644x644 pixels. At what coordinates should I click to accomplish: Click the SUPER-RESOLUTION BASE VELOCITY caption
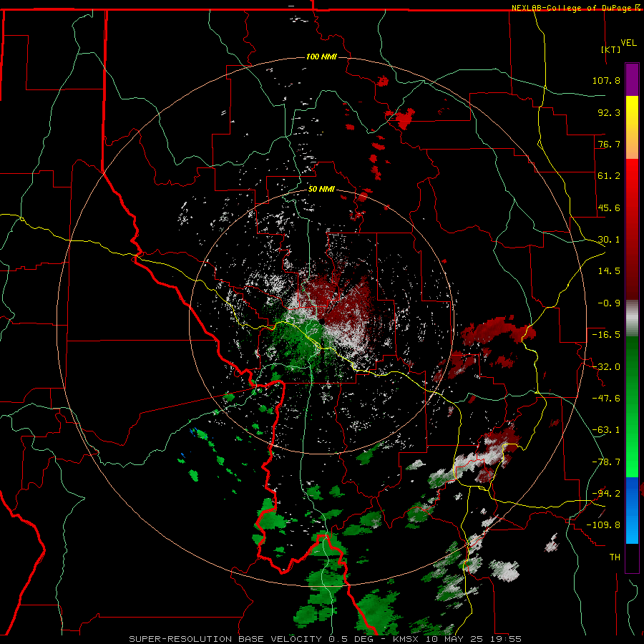coord(326,639)
